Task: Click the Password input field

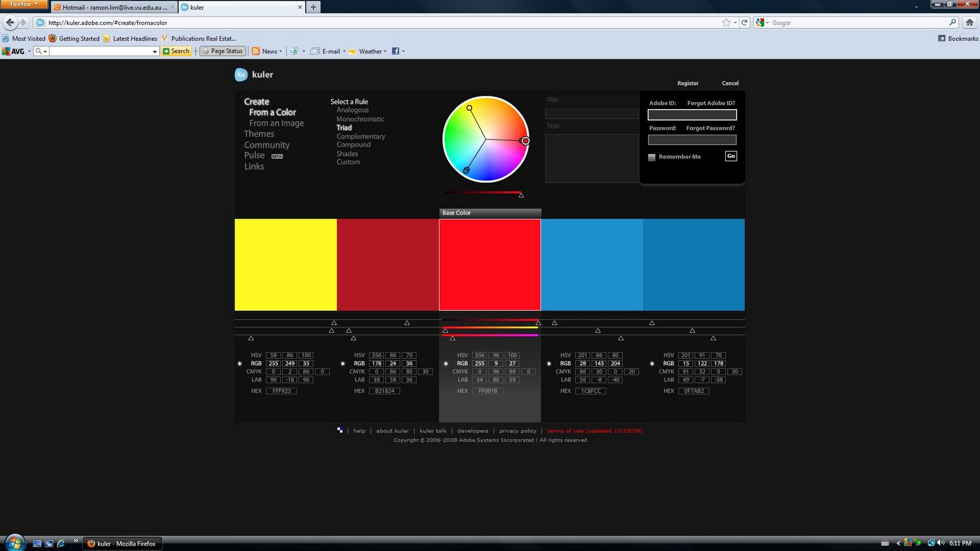Action: point(692,140)
